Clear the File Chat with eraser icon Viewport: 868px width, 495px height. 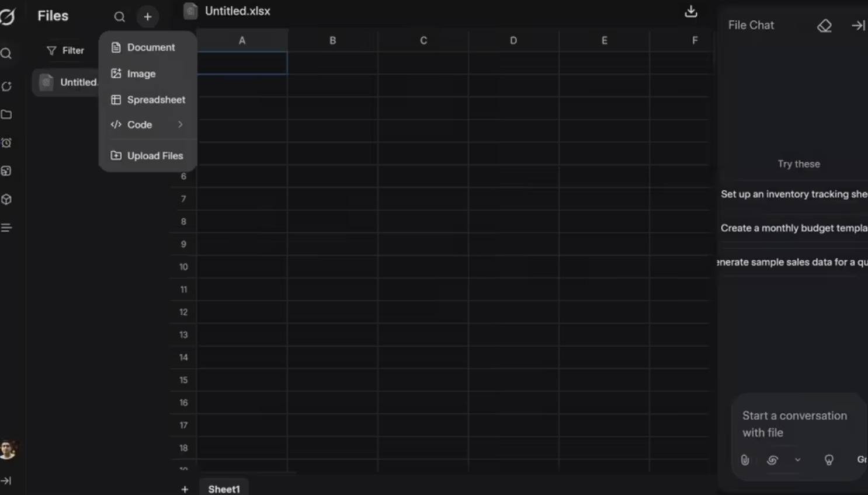pos(824,26)
